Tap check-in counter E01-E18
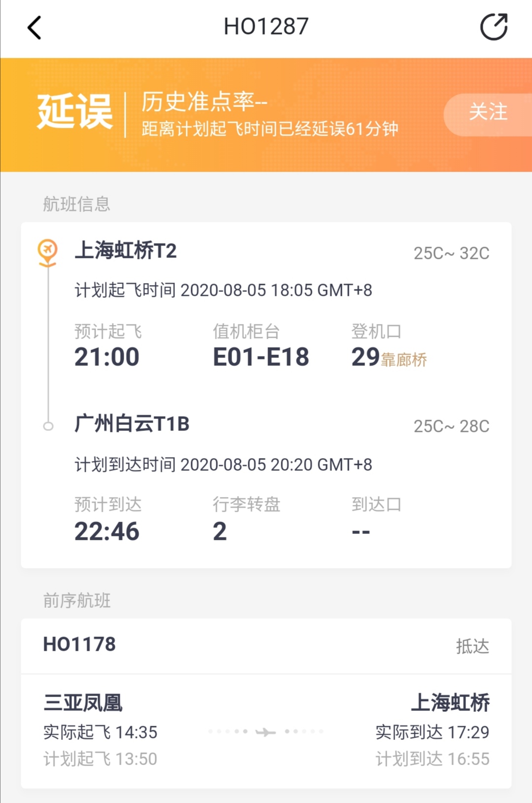 [261, 357]
